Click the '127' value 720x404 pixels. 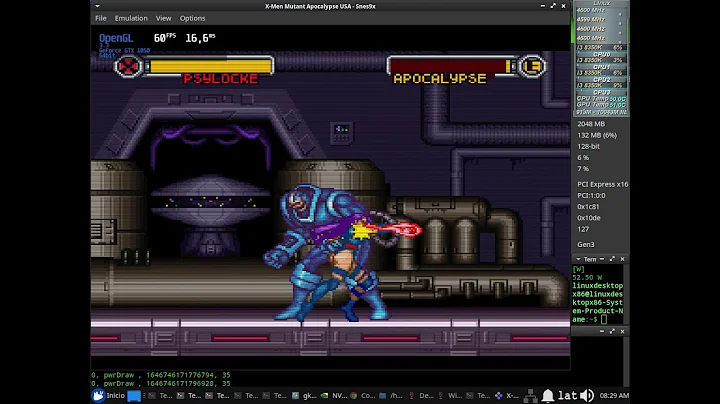click(583, 229)
